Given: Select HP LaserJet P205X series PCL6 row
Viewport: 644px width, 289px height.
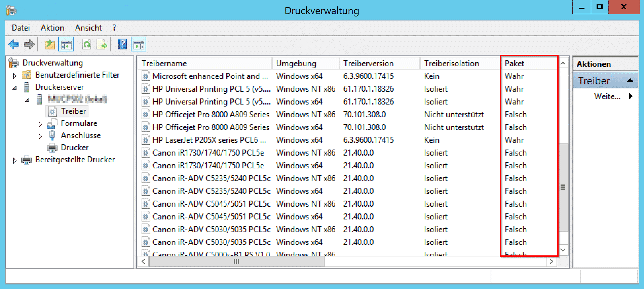Looking at the screenshot, I should 348,140.
